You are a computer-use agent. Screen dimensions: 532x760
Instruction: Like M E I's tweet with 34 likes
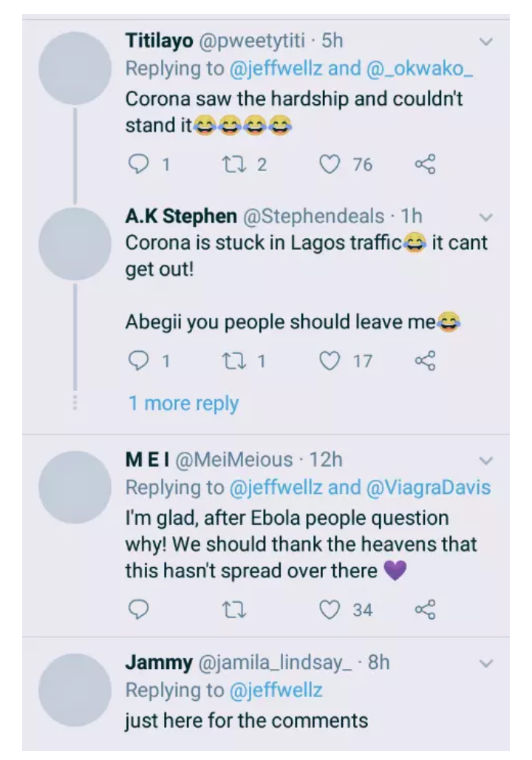click(x=330, y=609)
